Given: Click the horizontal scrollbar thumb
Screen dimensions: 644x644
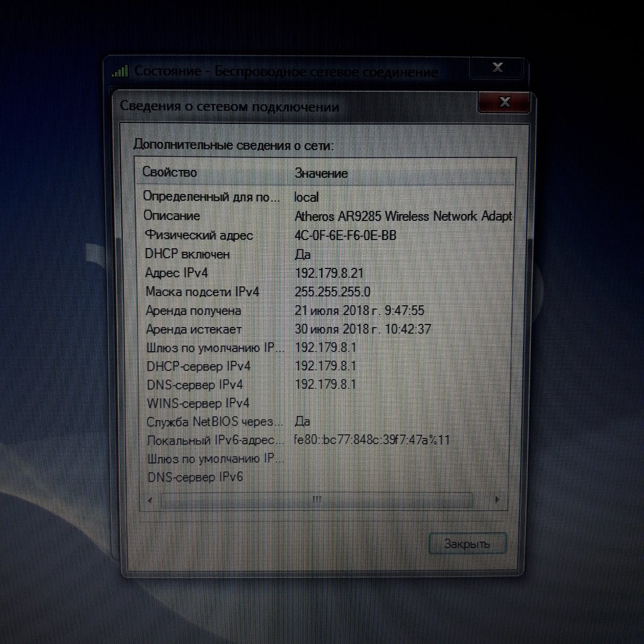Looking at the screenshot, I should tap(317, 500).
